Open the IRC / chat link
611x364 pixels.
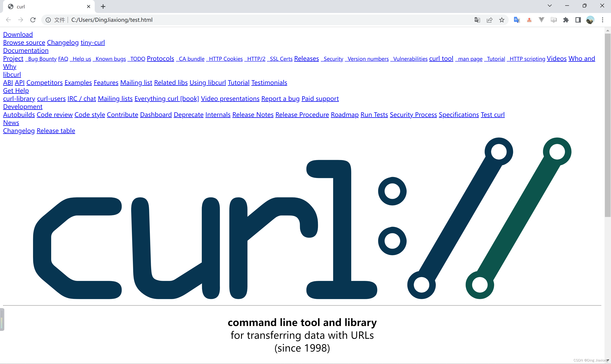click(82, 99)
